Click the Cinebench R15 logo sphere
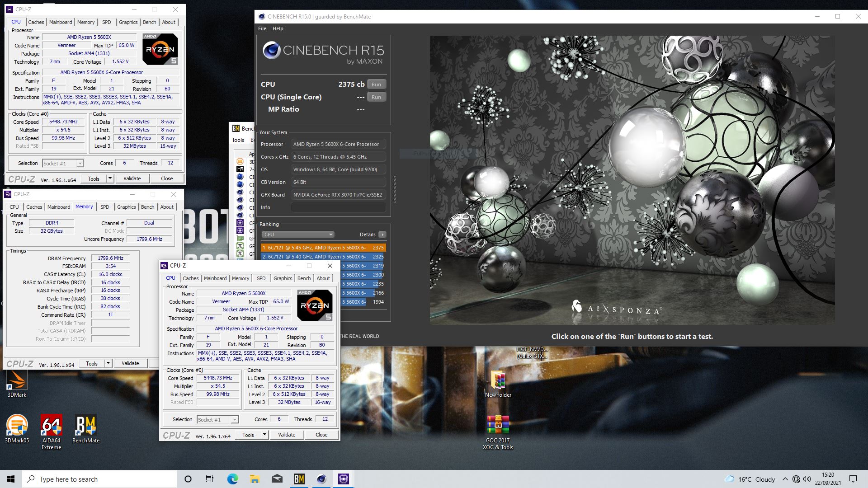Viewport: 868px width, 488px height. click(x=271, y=50)
